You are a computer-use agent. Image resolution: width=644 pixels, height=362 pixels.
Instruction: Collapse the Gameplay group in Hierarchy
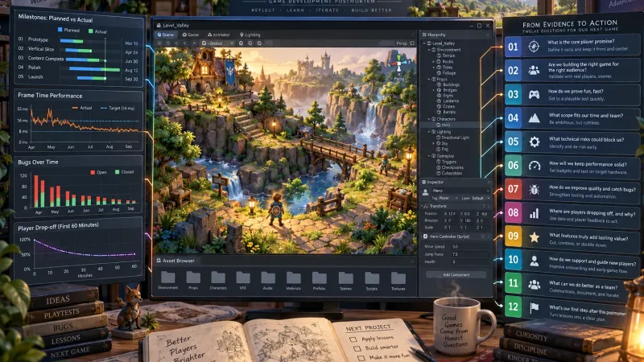click(429, 156)
